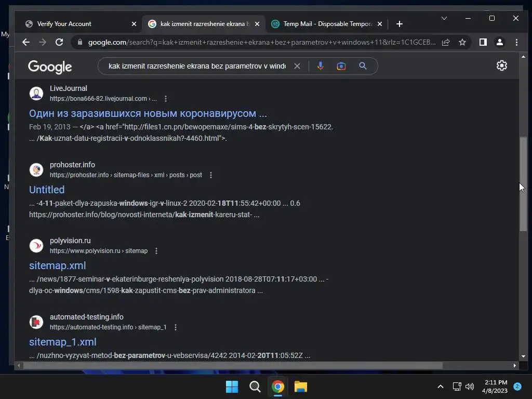Click the Chrome address bar URL
Image resolution: width=532 pixels, height=399 pixels.
pos(261,42)
